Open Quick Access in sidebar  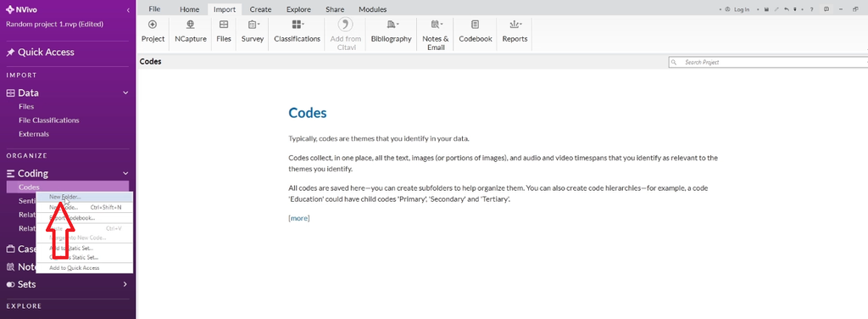46,52
